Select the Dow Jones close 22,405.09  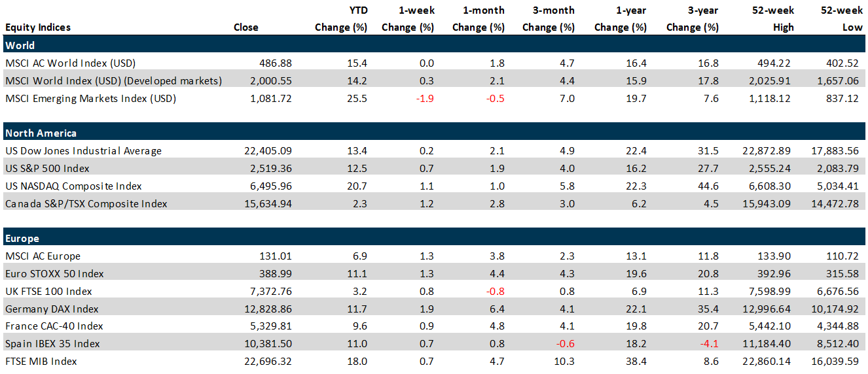pos(268,151)
